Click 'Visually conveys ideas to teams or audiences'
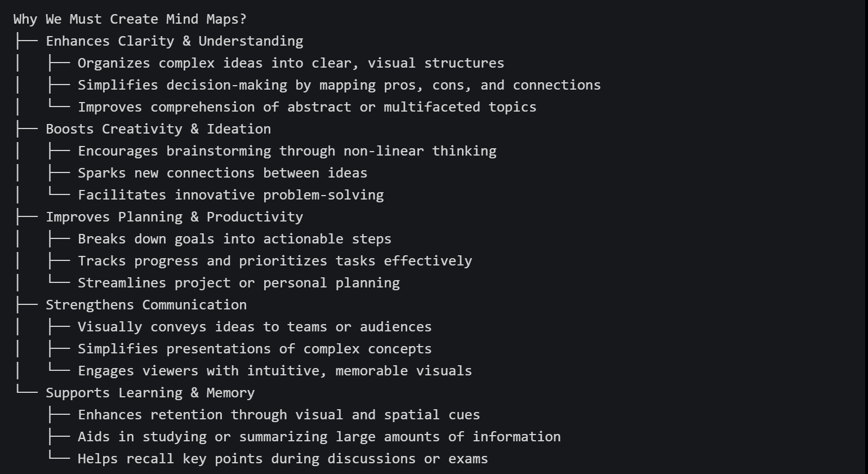 255,327
